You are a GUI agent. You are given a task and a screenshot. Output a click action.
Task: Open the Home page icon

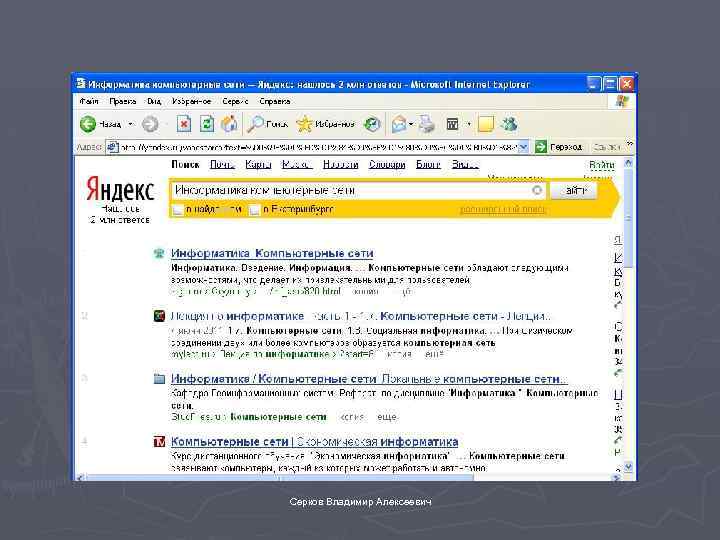[x=229, y=124]
